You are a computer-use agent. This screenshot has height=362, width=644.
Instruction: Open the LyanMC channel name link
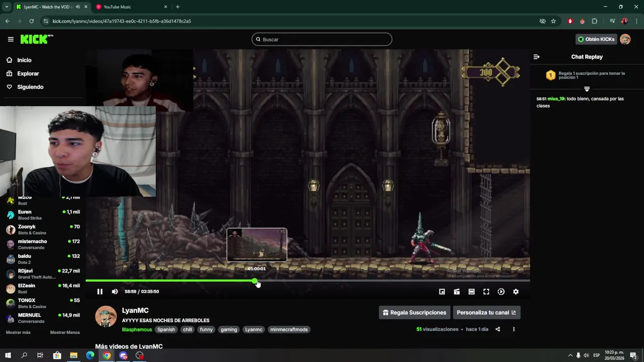(135, 311)
